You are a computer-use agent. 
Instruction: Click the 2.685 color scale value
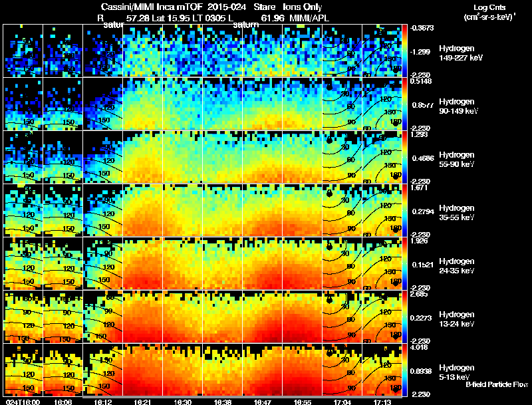(x=419, y=294)
